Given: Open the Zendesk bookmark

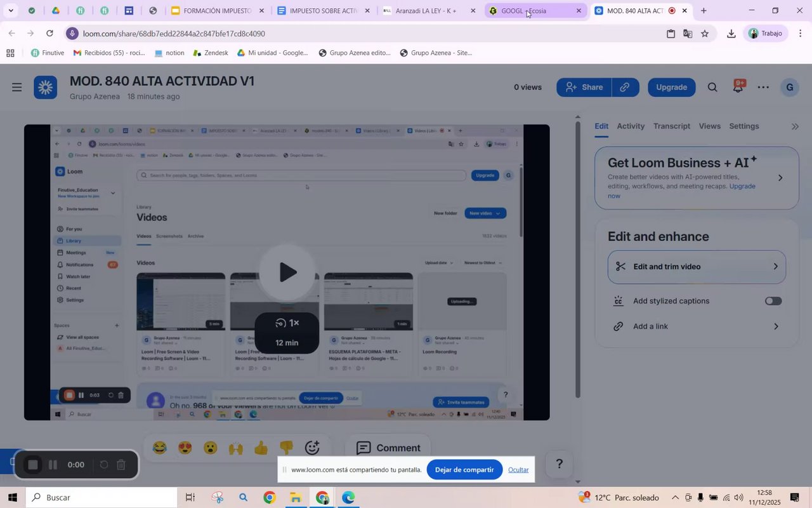Looking at the screenshot, I should click(210, 53).
